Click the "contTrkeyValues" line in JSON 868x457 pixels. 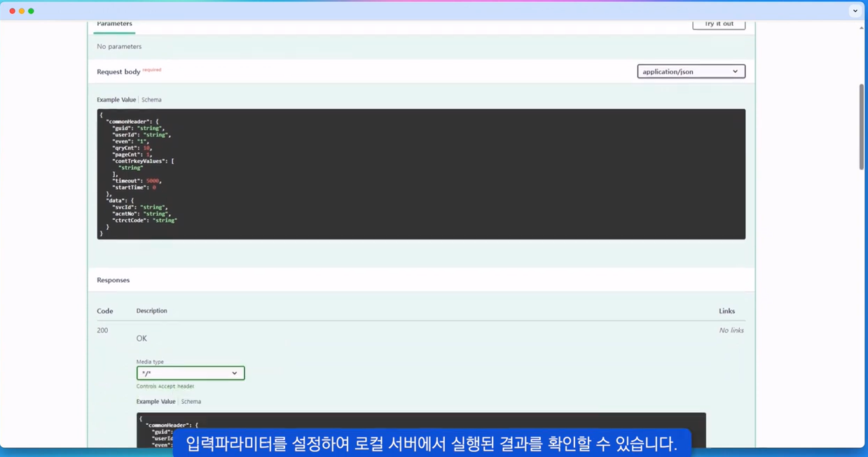(x=143, y=161)
